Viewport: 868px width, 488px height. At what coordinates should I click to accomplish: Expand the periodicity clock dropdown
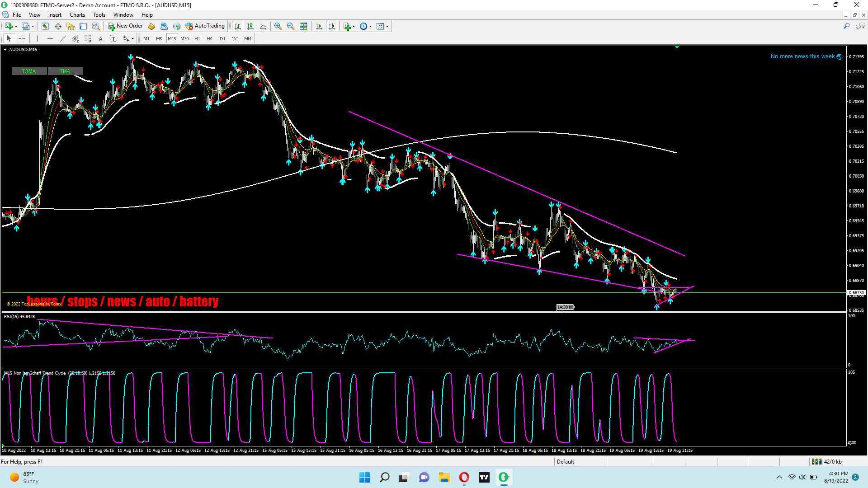[x=370, y=26]
